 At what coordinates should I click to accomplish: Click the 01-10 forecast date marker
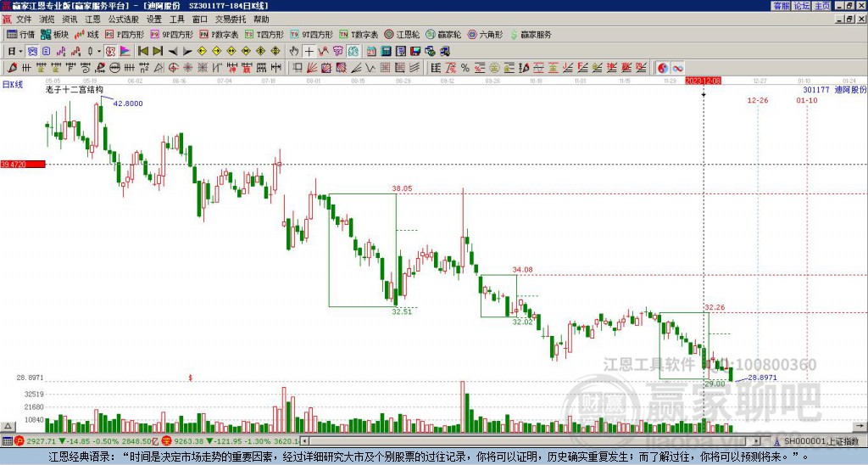coord(807,100)
